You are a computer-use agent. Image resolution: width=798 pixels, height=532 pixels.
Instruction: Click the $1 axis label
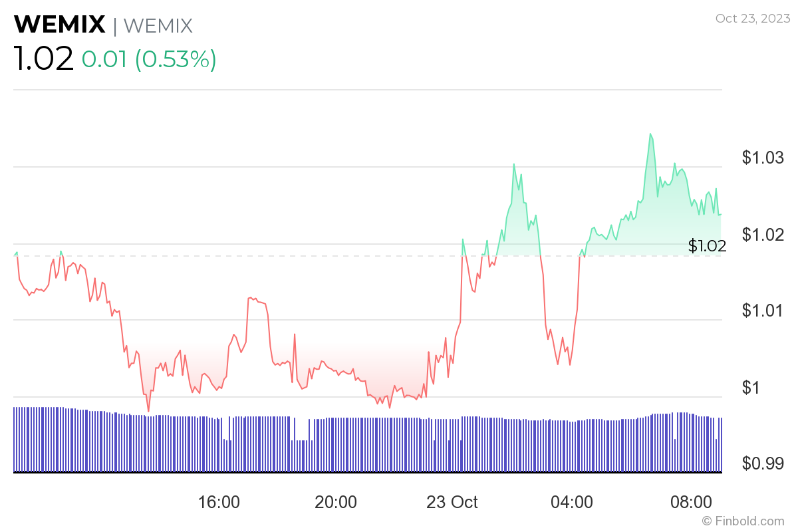[752, 387]
